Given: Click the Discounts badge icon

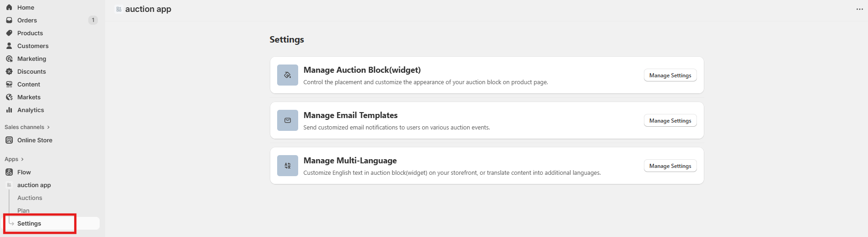Looking at the screenshot, I should coord(9,71).
